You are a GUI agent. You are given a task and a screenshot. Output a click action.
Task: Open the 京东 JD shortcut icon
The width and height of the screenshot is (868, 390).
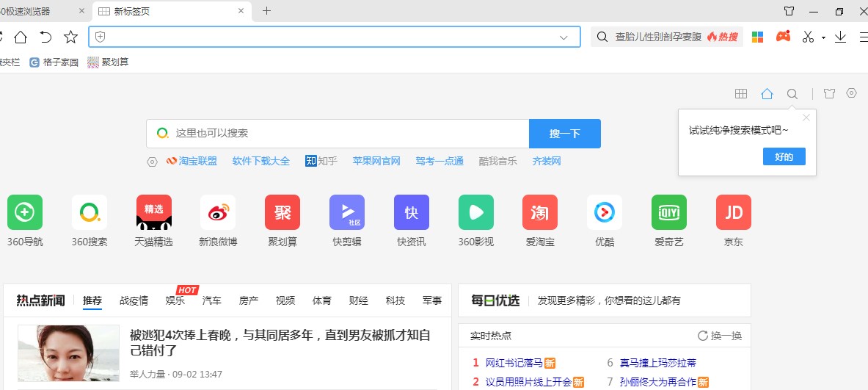point(733,212)
